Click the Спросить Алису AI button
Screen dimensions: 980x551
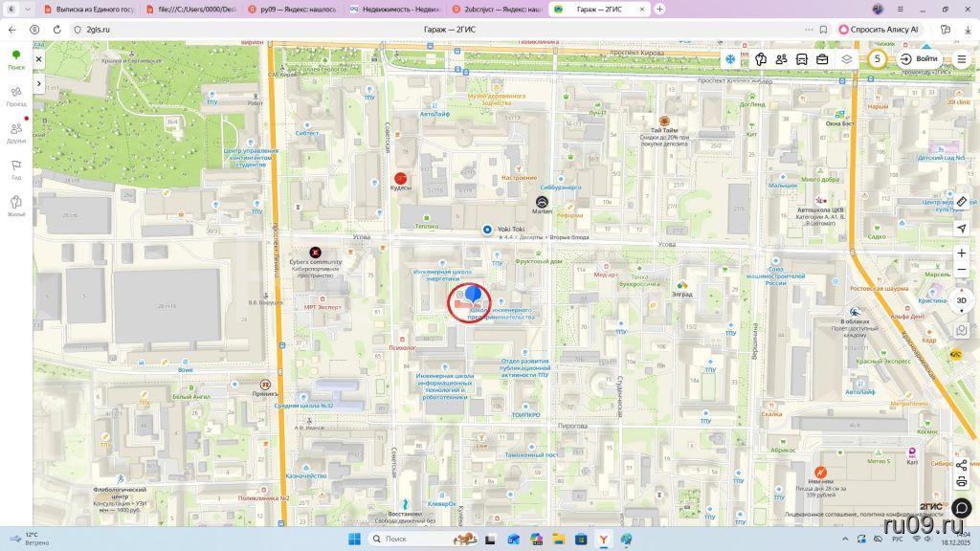(x=879, y=30)
